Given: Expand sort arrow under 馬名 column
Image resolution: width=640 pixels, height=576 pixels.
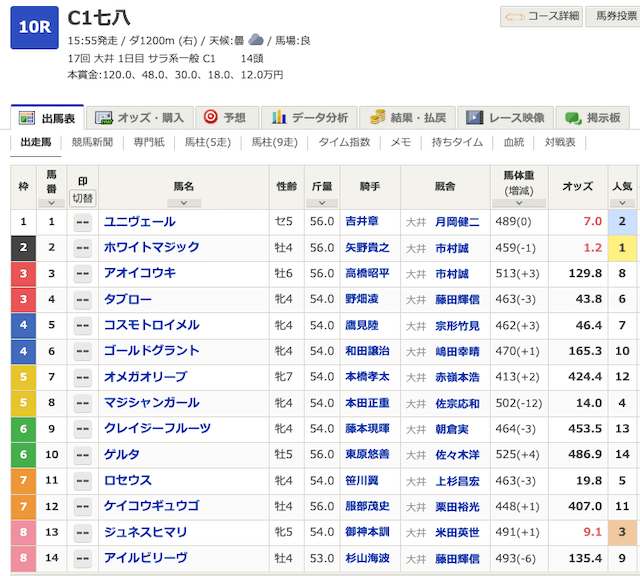Looking at the screenshot, I should tap(184, 199).
